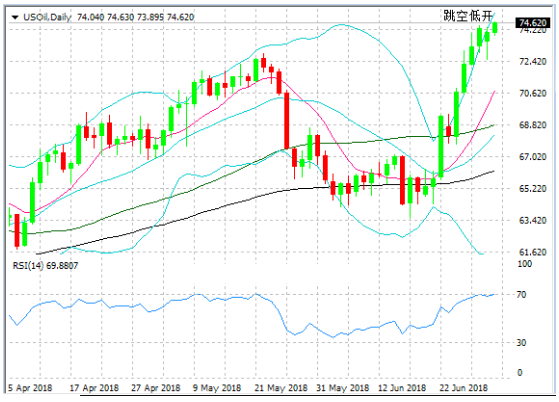Open the chart dropdown arrow beside USOil
Screen dimensions: 559x402
point(15,17)
